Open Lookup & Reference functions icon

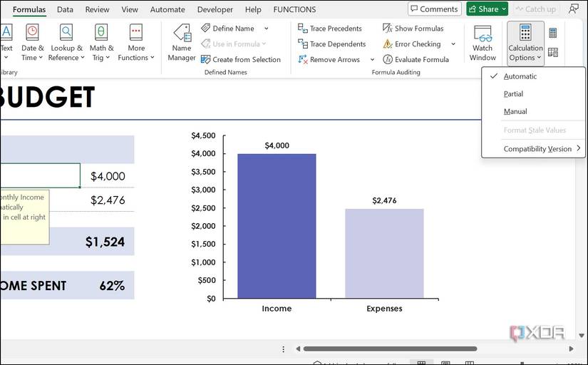[x=66, y=32]
